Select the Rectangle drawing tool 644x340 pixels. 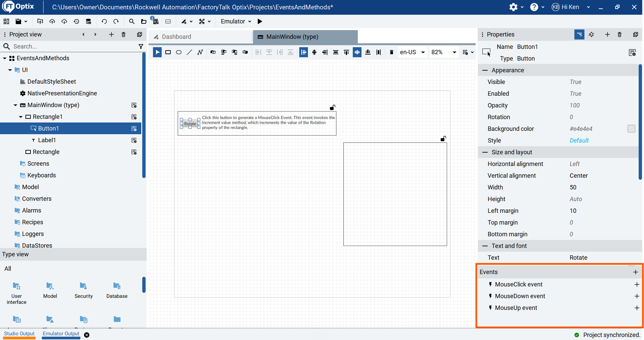[168, 52]
